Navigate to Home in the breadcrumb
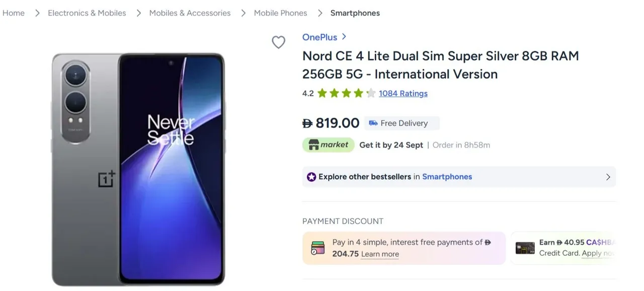Image resolution: width=644 pixels, height=291 pixels. point(13,13)
